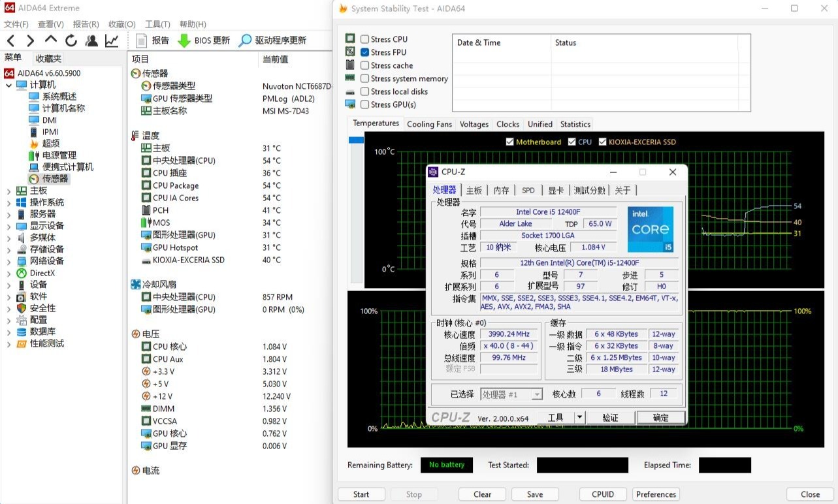Click the CPU stress chip icon

(x=350, y=39)
